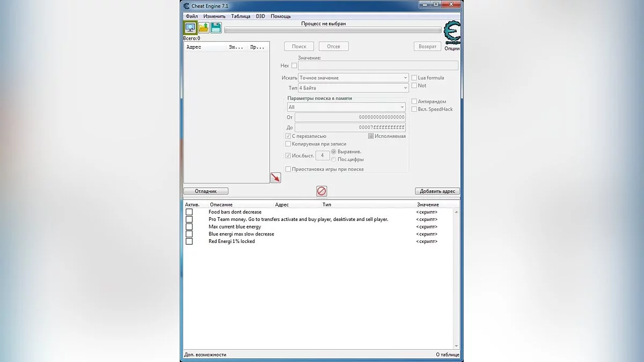Check the Lua formula option
The height and width of the screenshot is (362, 644).
click(413, 77)
